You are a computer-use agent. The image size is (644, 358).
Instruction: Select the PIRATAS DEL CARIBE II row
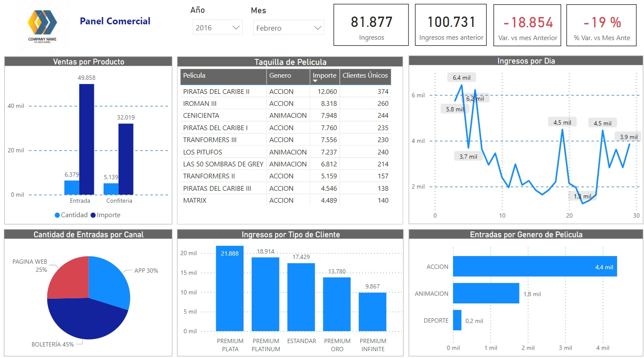point(216,91)
